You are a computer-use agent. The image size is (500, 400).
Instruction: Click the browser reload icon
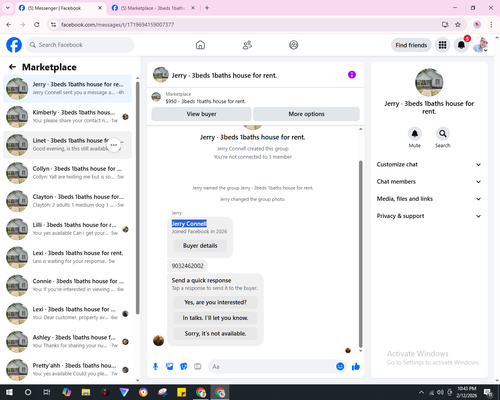point(37,25)
